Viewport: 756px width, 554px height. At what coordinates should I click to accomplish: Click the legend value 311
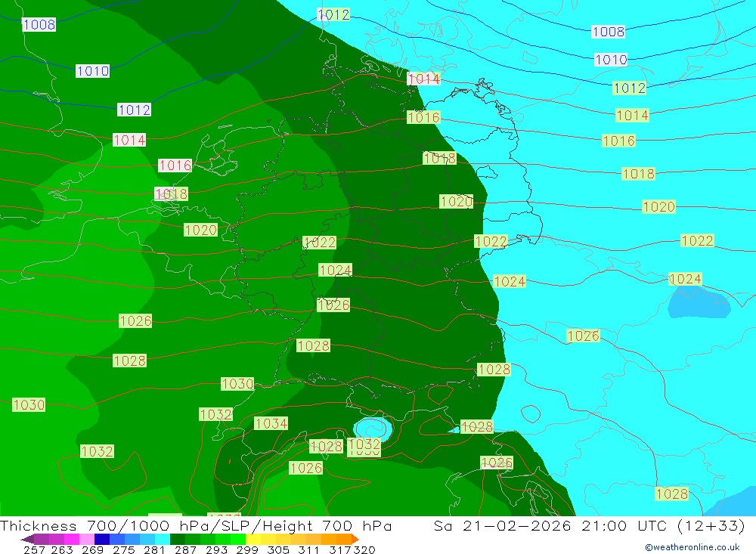coord(308,549)
